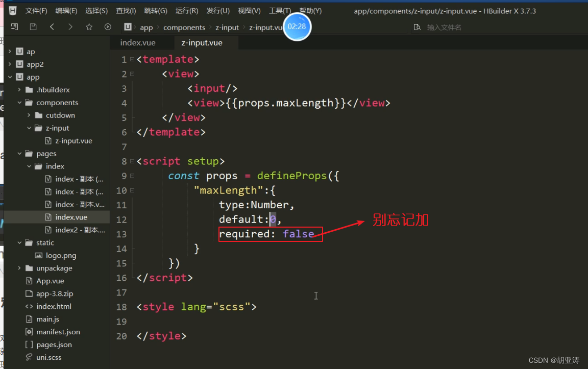Collapse the app project node

(10, 77)
